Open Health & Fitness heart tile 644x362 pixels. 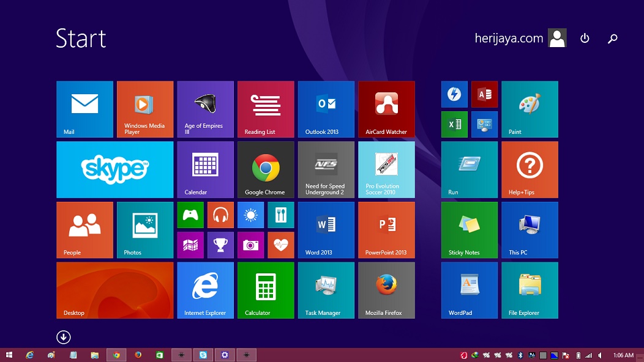click(x=280, y=245)
